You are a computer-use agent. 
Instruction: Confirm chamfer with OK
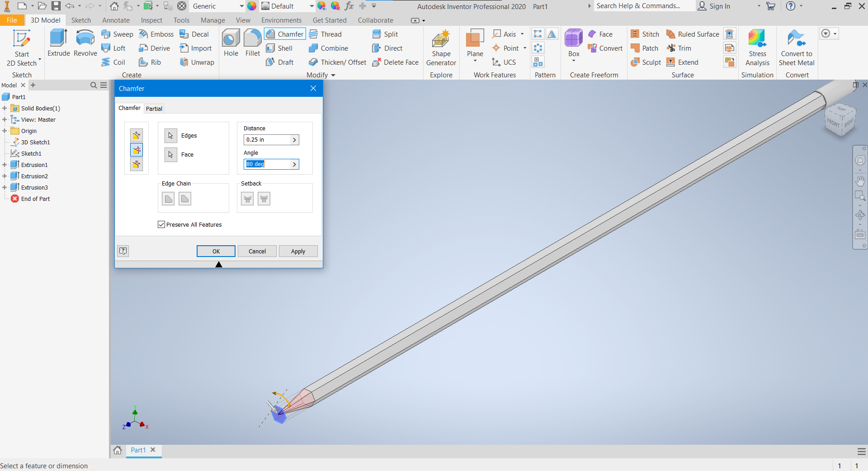point(216,251)
